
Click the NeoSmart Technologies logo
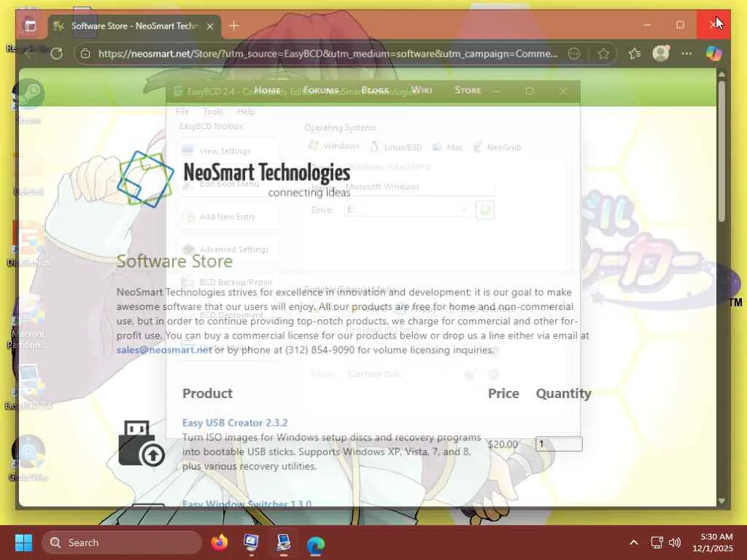(233, 179)
